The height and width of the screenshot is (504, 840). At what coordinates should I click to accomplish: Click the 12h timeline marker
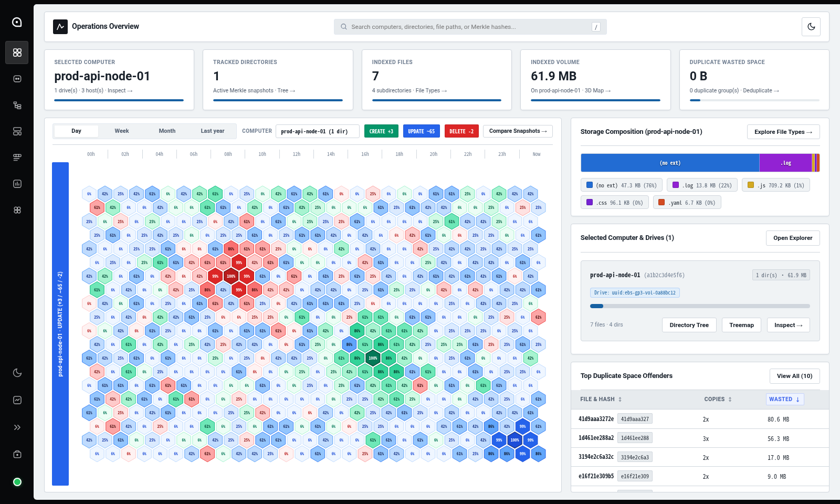tap(297, 154)
